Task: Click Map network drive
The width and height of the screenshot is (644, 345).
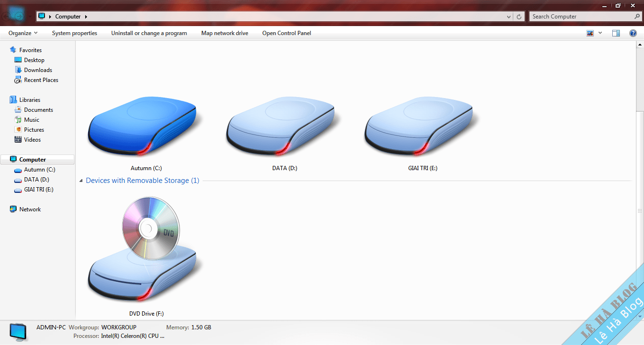Action: click(x=224, y=33)
